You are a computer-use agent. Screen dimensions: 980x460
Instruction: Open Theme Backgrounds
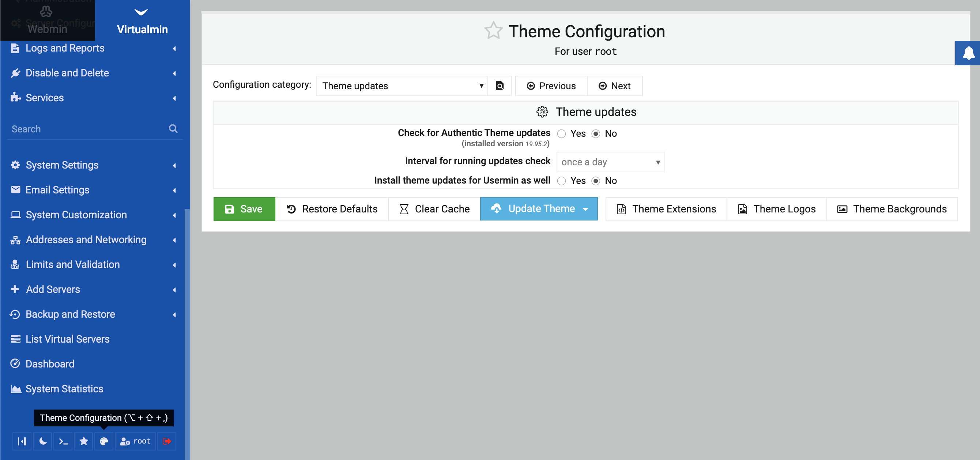(x=892, y=209)
